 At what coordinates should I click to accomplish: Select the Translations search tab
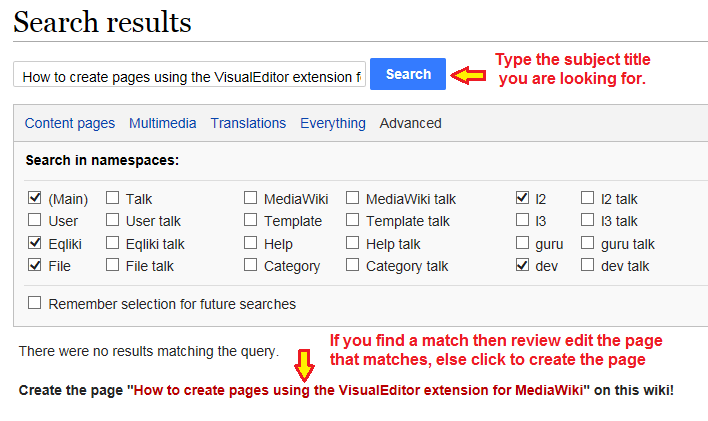point(248,123)
